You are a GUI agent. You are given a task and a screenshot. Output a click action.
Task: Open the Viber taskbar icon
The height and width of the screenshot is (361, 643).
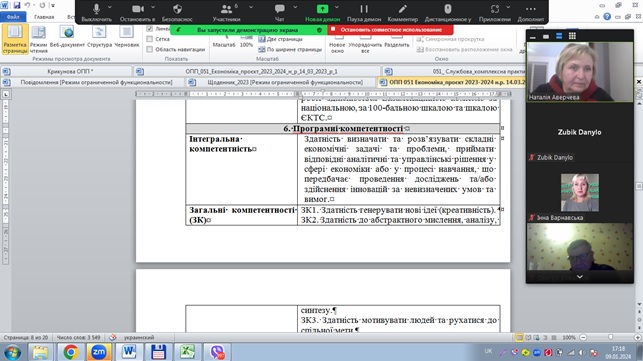217,352
